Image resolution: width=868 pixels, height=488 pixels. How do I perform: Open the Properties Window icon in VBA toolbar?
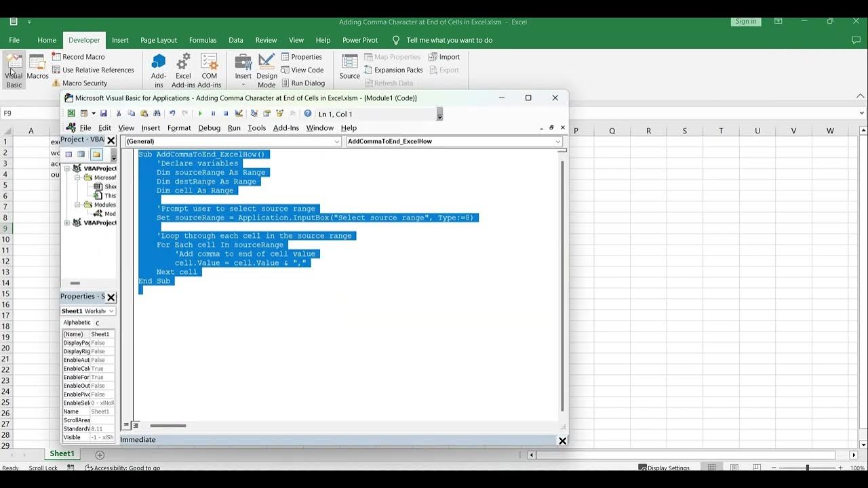point(267,113)
